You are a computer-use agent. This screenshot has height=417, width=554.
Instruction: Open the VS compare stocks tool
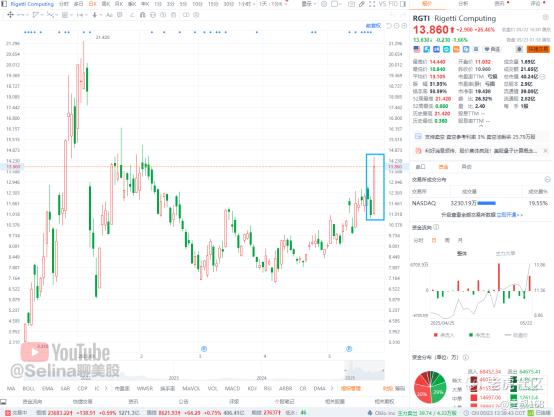pos(383,4)
